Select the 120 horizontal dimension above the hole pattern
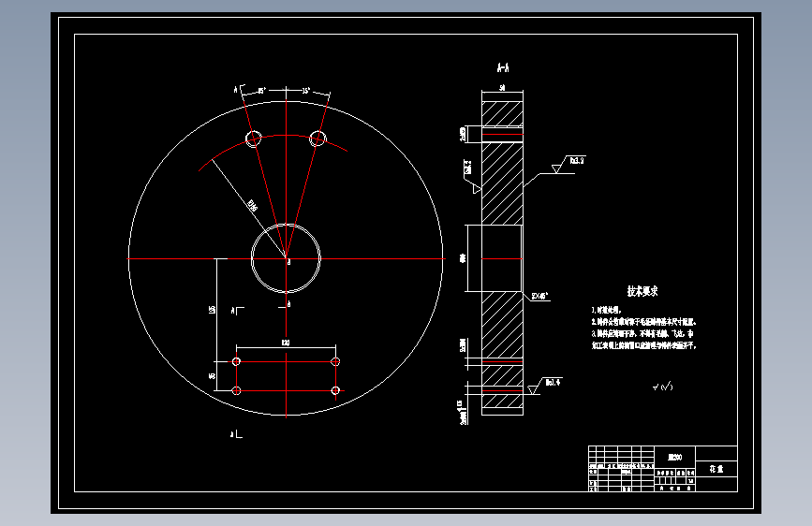This screenshot has width=812, height=526. 286,343
